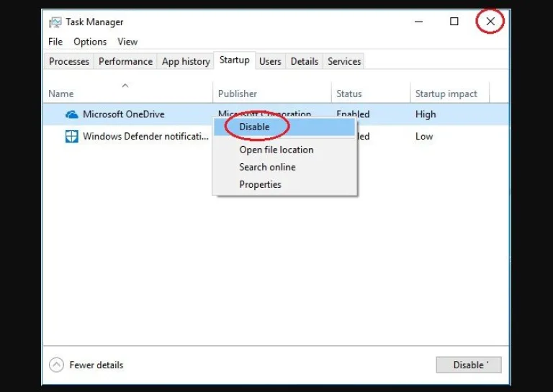The height and width of the screenshot is (392, 553).
Task: Sort by the Publisher column header
Action: (272, 94)
